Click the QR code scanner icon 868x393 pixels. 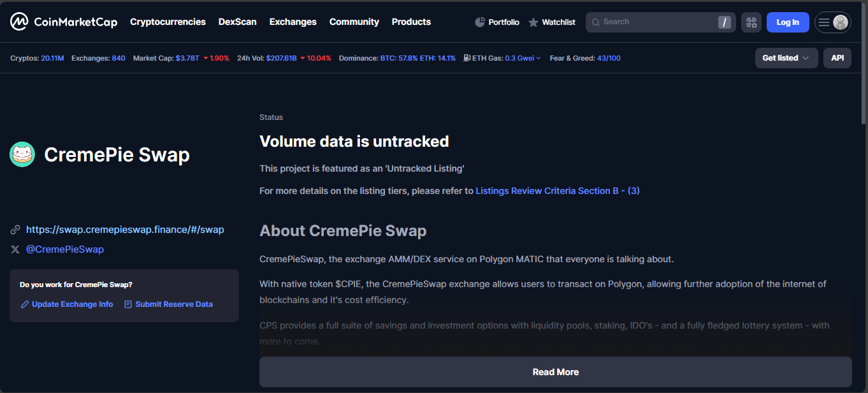click(x=751, y=22)
